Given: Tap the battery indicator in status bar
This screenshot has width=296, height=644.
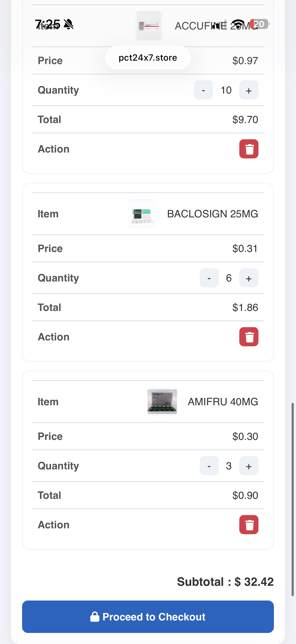Looking at the screenshot, I should point(260,24).
